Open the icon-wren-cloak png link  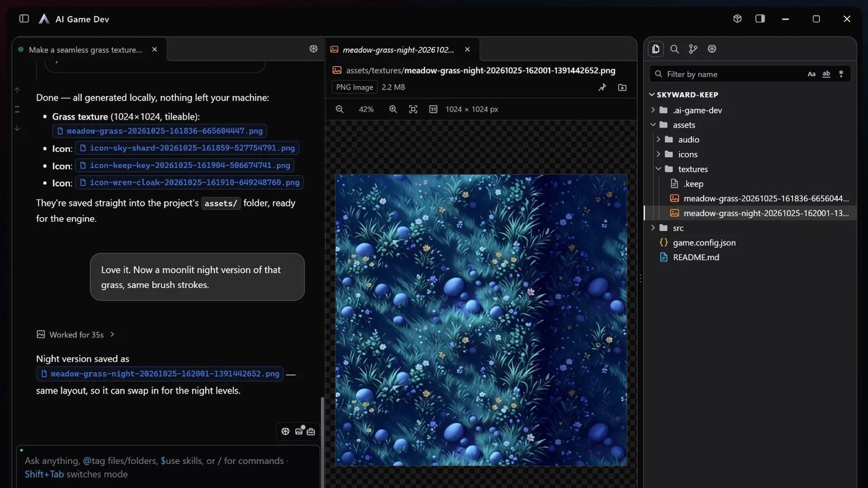pos(189,183)
